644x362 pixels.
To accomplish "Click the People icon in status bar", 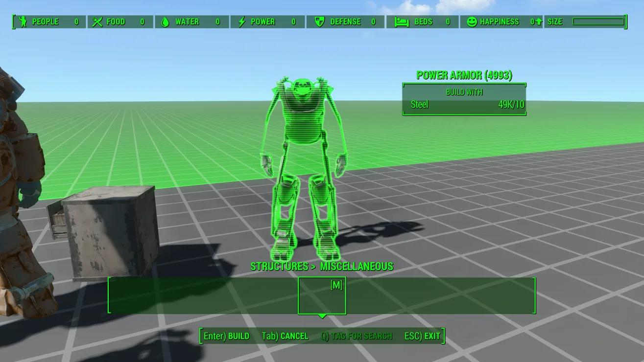I will pyautogui.click(x=22, y=22).
